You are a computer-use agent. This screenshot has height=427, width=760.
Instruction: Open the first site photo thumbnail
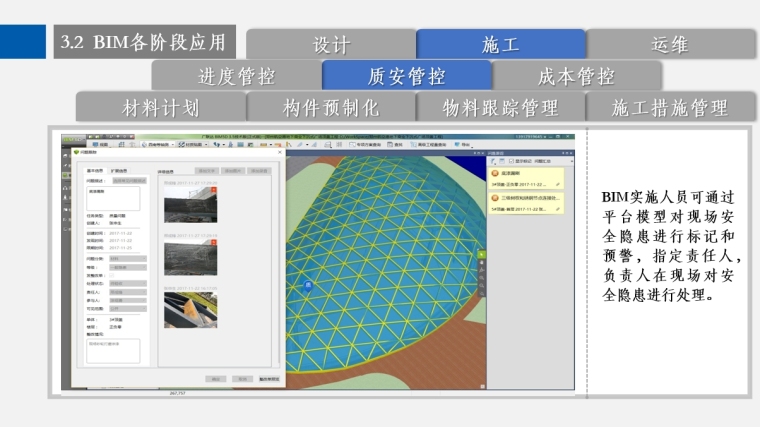coord(183,207)
